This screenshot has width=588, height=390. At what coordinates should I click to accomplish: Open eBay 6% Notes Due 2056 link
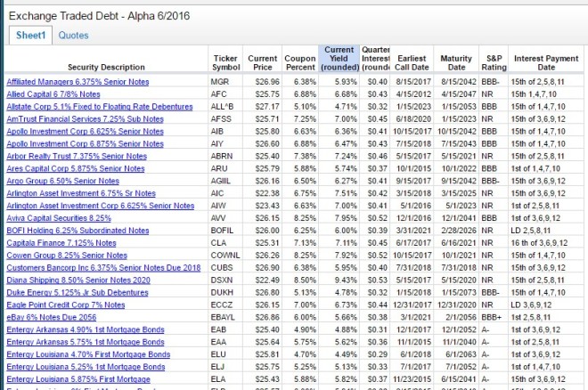point(52,317)
